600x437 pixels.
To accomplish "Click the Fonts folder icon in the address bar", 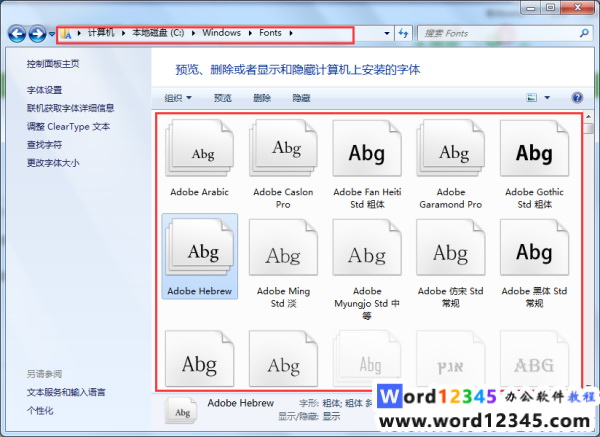I will tap(66, 33).
